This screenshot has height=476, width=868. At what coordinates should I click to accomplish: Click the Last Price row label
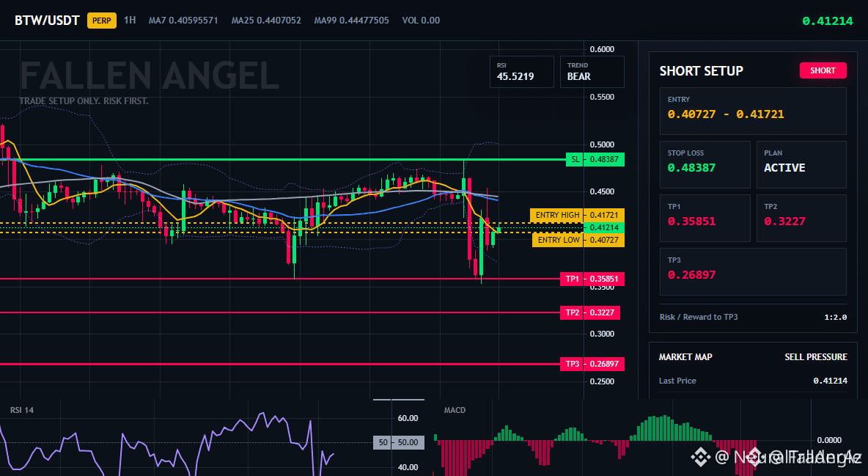(x=677, y=381)
